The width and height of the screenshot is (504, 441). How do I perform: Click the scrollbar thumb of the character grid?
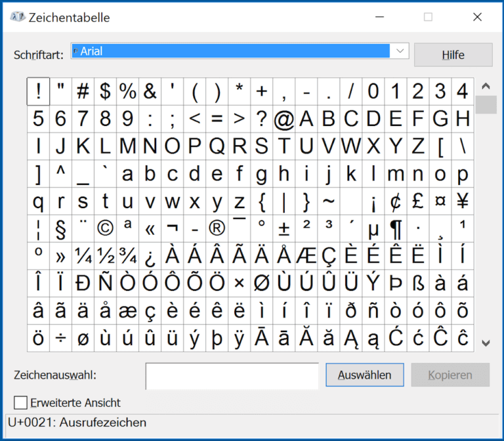486,104
